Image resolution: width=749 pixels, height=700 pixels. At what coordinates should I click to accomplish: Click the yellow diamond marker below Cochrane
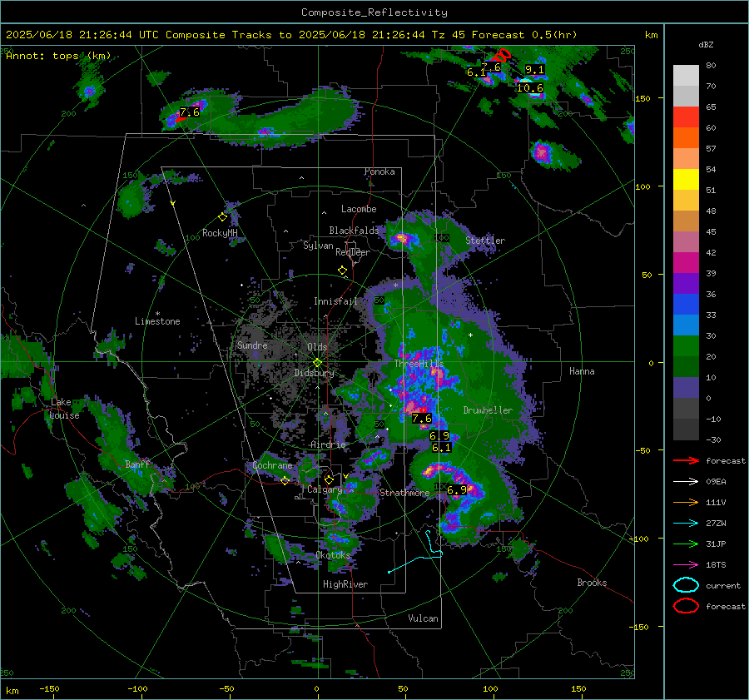click(x=285, y=480)
